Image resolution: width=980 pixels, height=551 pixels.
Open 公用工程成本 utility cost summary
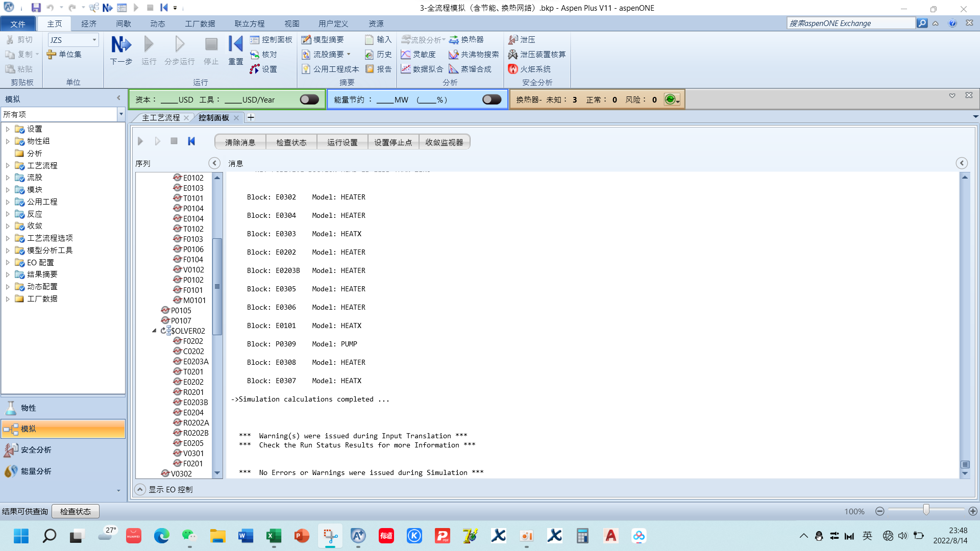(330, 69)
